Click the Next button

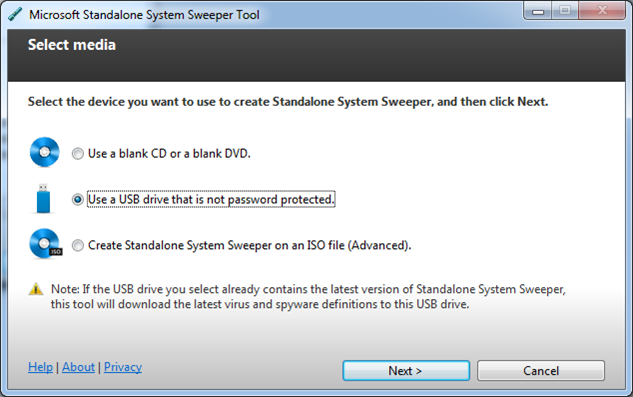[406, 371]
